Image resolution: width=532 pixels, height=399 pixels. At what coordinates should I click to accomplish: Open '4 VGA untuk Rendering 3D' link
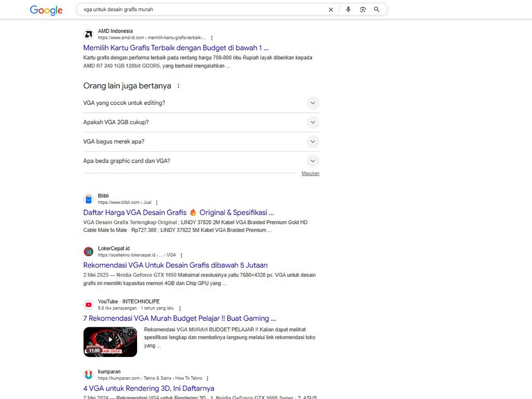(x=149, y=389)
